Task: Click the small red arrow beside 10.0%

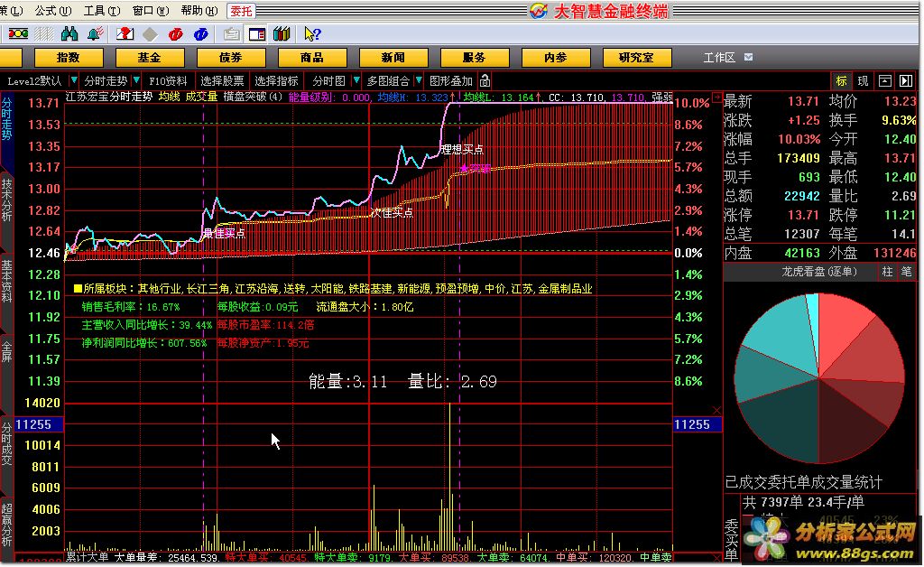Action: (716, 98)
